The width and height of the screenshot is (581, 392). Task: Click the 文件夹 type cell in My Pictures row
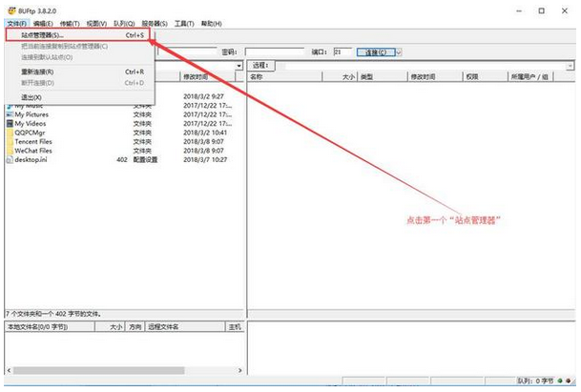click(142, 114)
